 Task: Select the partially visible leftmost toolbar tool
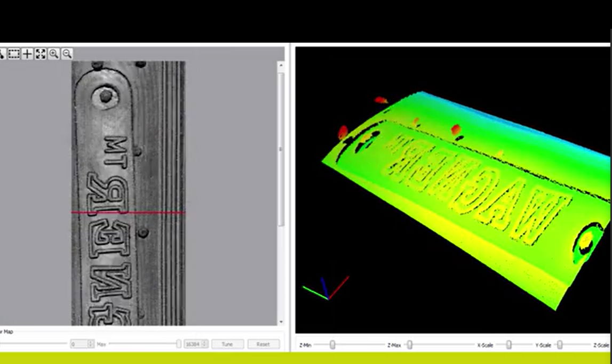(x=2, y=54)
